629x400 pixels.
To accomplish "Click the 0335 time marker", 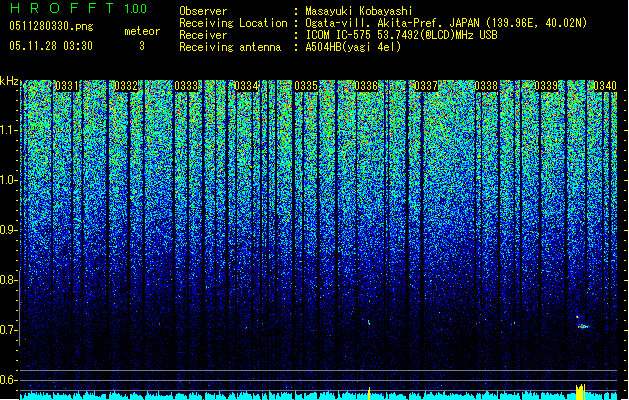I will (306, 86).
